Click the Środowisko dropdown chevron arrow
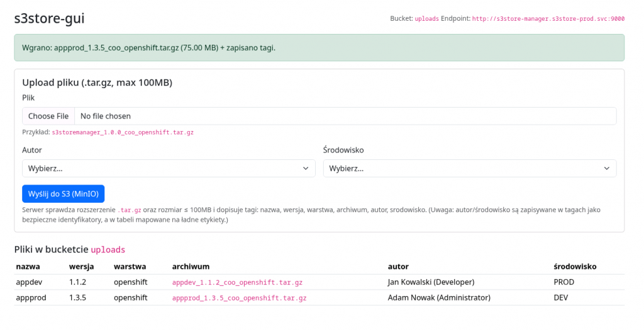Image resolution: width=644 pixels, height=330 pixels. point(607,168)
